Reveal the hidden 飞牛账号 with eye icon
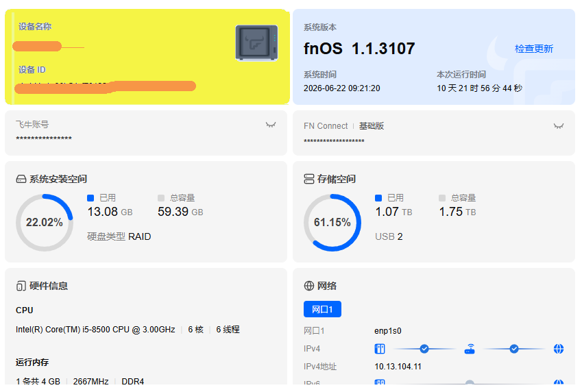The image size is (582, 392). [271, 125]
